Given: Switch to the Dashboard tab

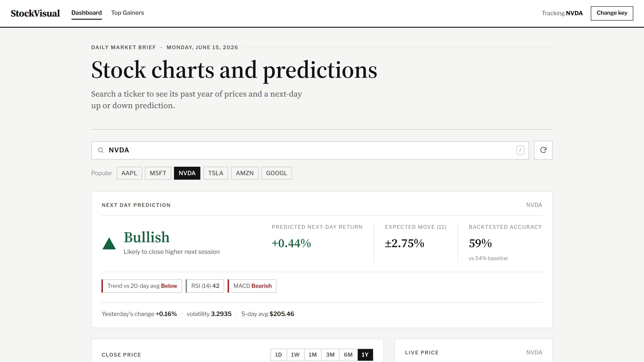Looking at the screenshot, I should [87, 13].
